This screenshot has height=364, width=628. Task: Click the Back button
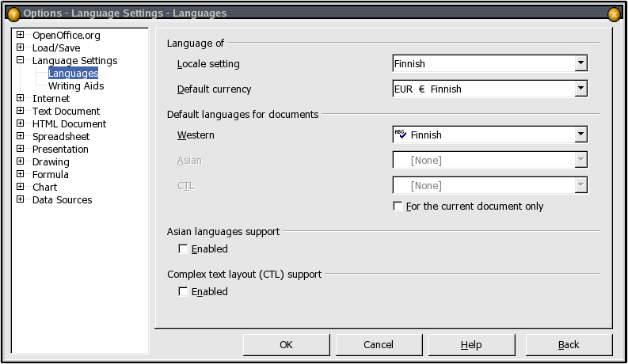click(x=569, y=345)
